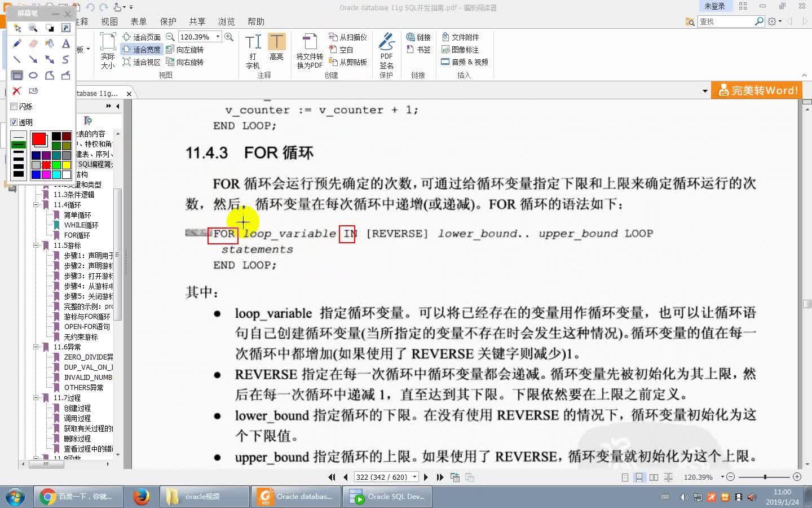Choose the yellow color swatch

pyautogui.click(x=66, y=165)
